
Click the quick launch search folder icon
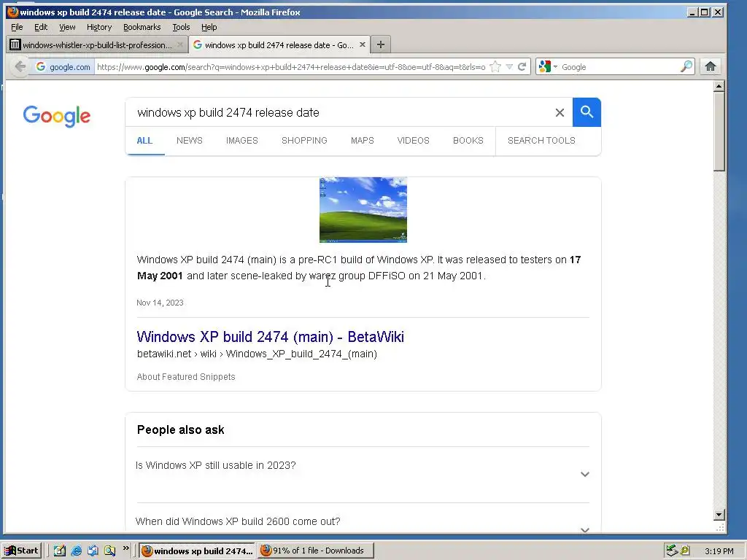(109, 551)
